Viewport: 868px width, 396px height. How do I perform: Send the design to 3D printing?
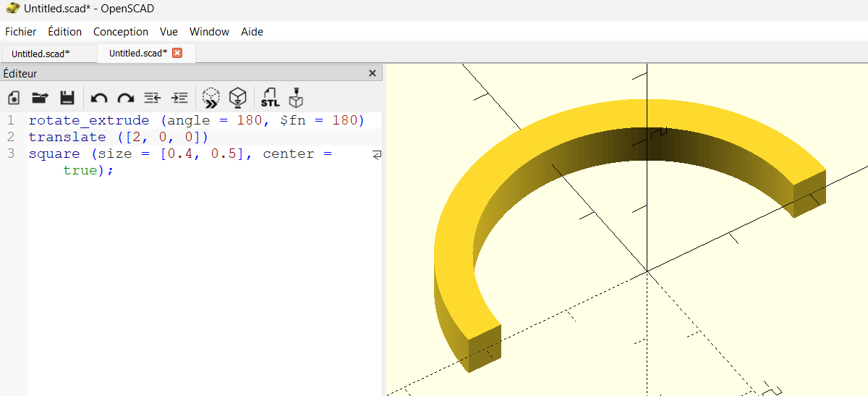(296, 98)
